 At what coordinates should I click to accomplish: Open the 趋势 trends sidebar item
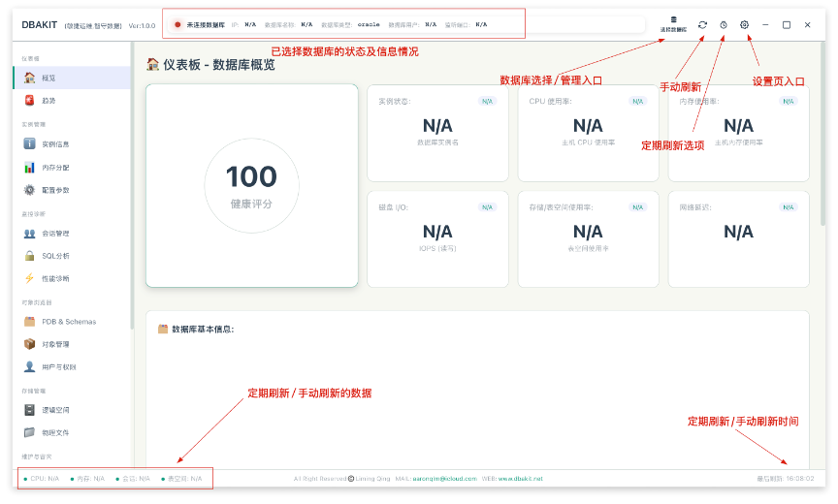coord(72,101)
